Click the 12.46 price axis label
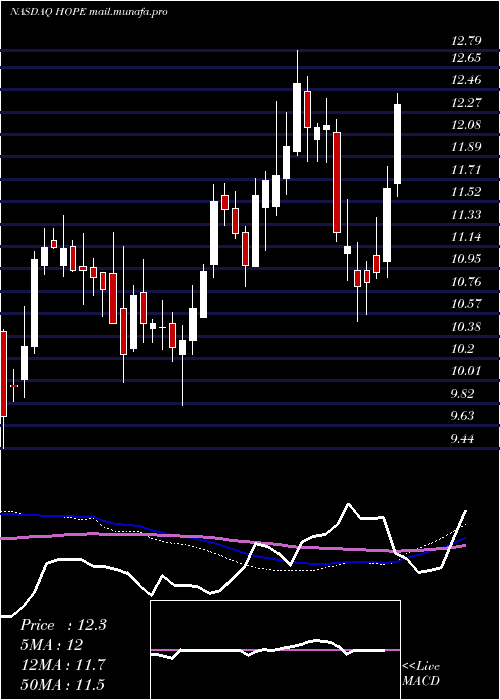 (466, 80)
